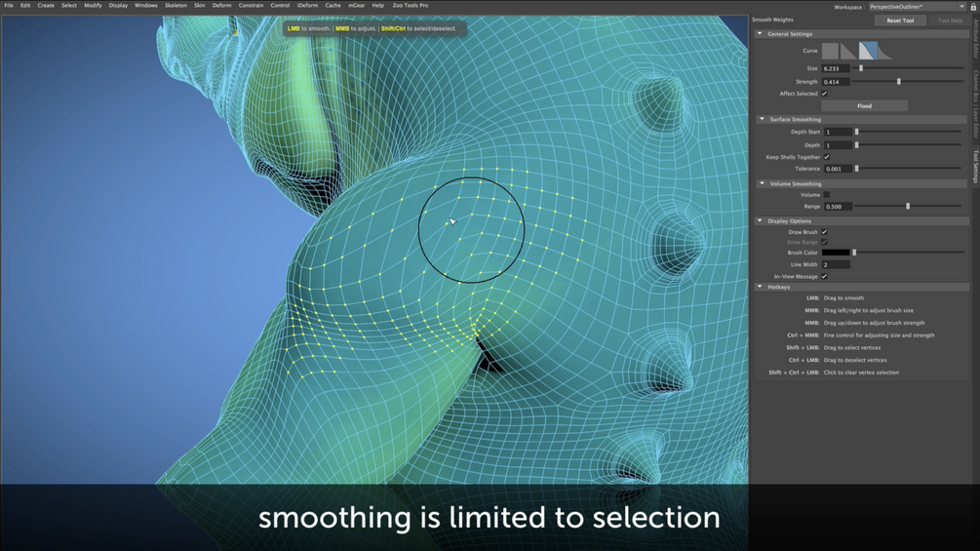Click the black Brush Color swatch

coord(836,253)
